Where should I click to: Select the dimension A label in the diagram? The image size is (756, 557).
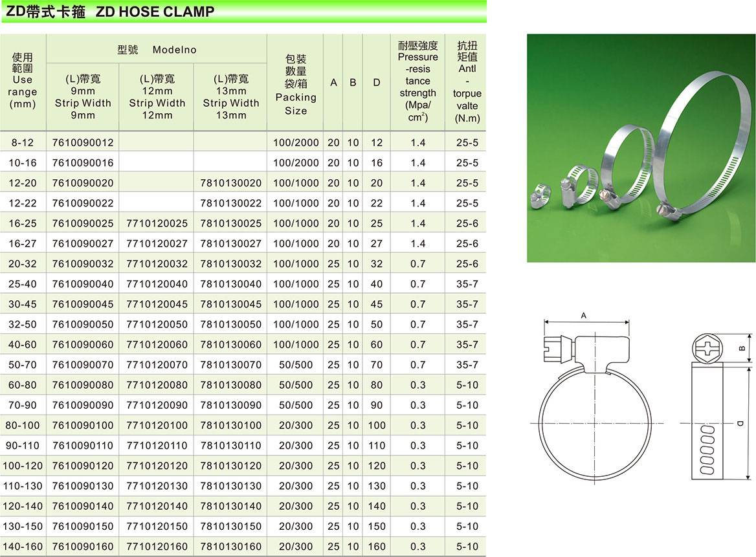click(584, 316)
